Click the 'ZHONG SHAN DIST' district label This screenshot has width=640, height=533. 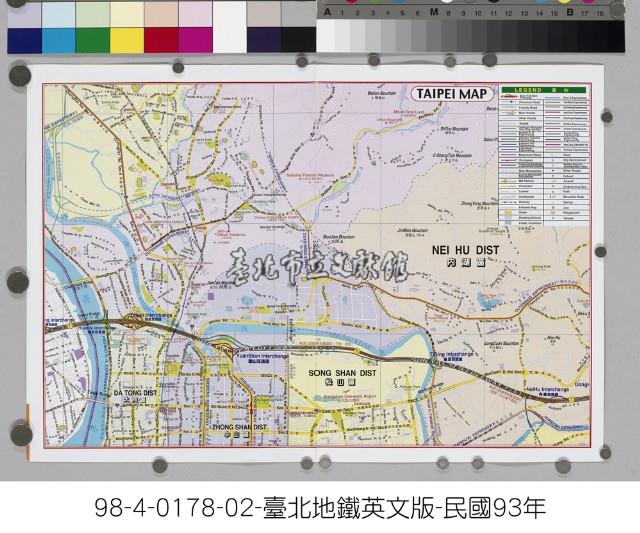tap(239, 427)
